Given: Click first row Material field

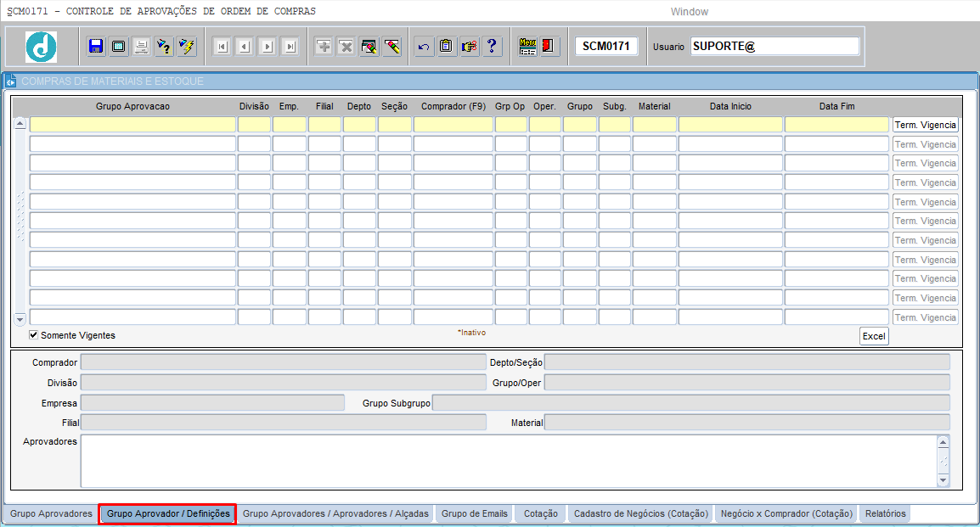Looking at the screenshot, I should (x=655, y=125).
